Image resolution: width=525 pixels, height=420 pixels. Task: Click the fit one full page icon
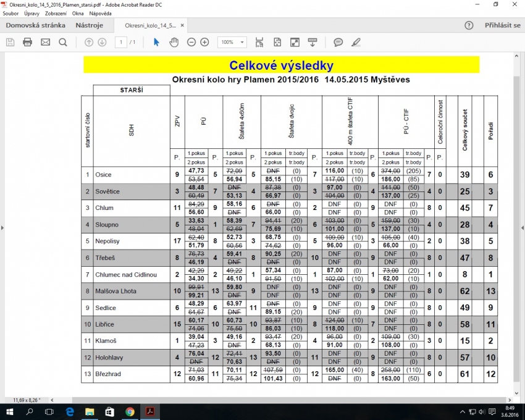[277, 42]
